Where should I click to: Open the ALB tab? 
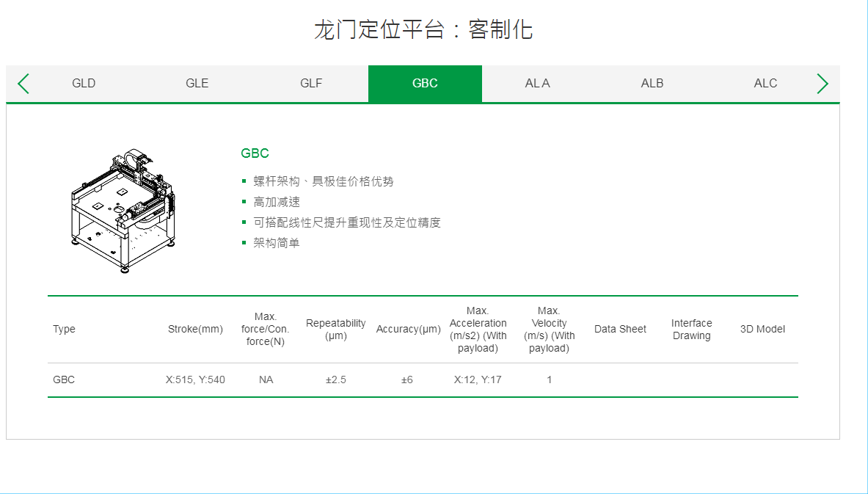tap(652, 84)
